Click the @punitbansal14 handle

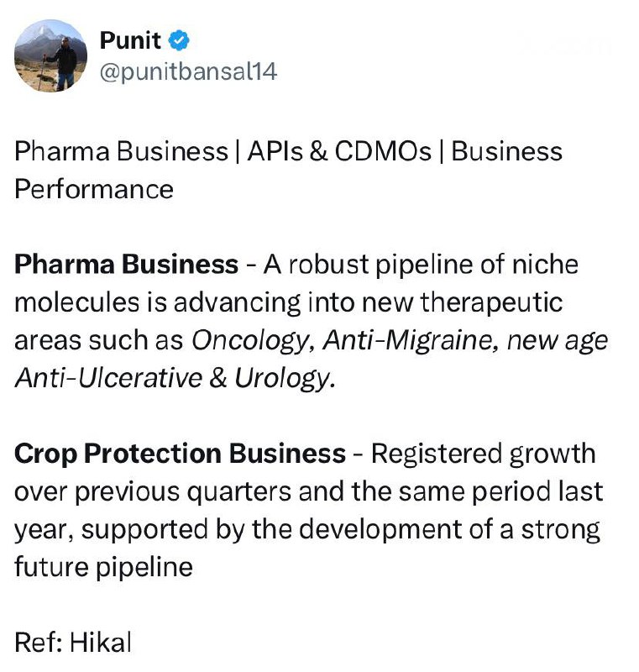click(x=187, y=72)
